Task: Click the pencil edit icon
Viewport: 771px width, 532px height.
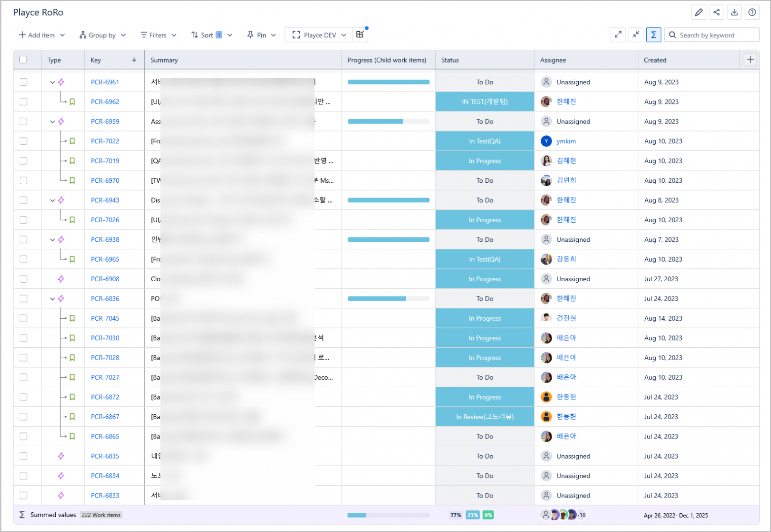Action: coord(699,12)
